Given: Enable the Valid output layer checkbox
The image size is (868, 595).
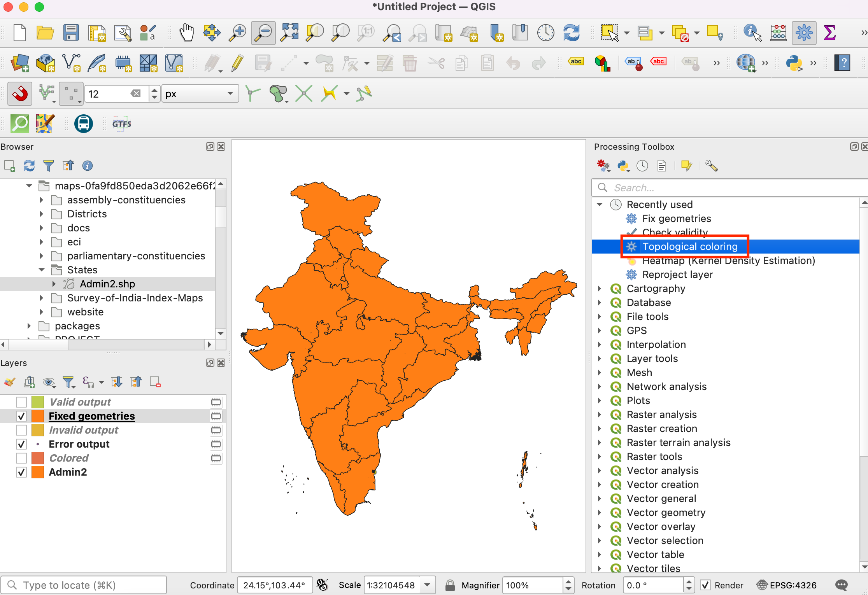Looking at the screenshot, I should pos(21,402).
